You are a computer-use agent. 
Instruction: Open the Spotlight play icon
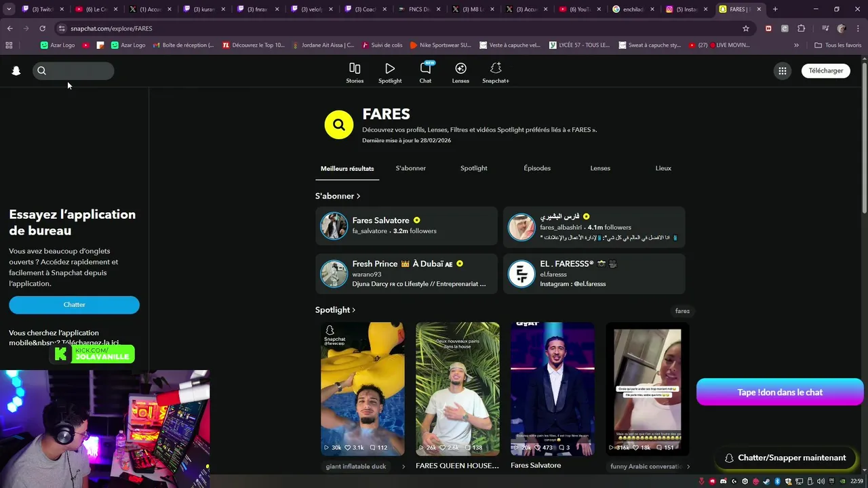pyautogui.click(x=390, y=68)
